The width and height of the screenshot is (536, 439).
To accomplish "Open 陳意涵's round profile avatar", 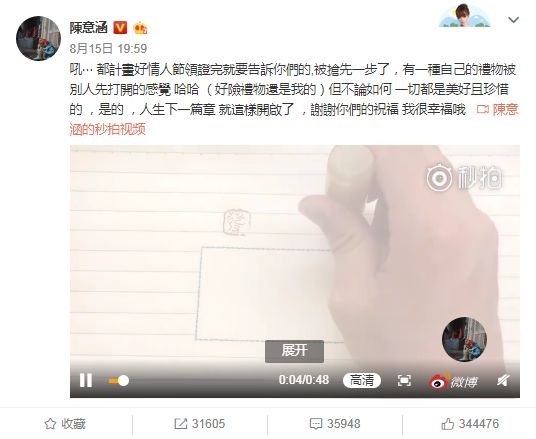I will click(38, 38).
